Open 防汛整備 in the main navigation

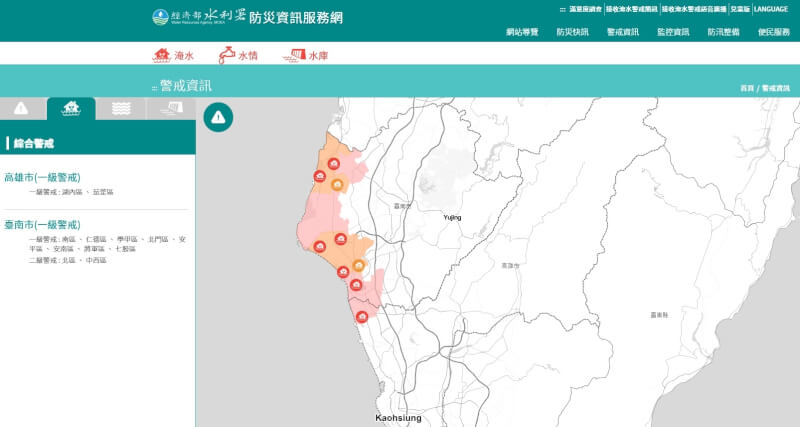click(x=723, y=32)
